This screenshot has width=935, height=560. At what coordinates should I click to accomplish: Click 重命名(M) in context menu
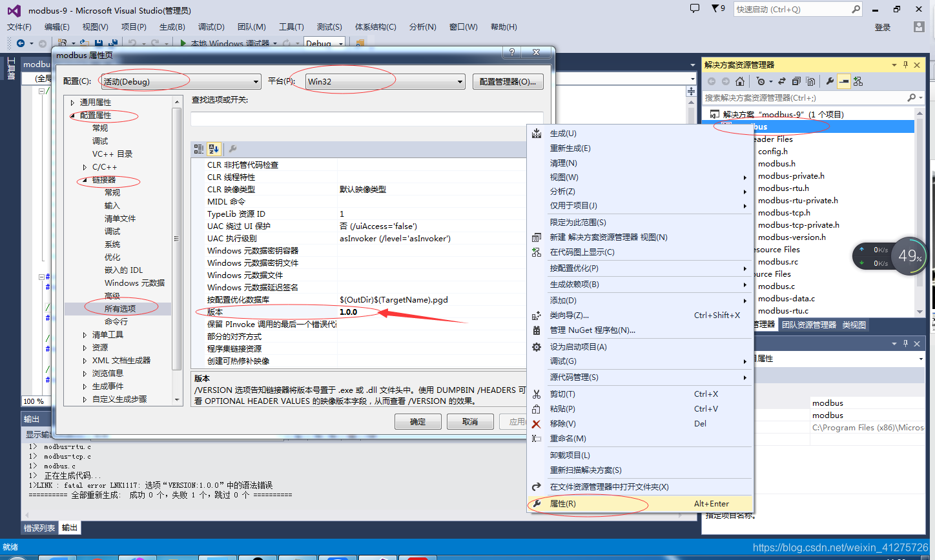640,439
